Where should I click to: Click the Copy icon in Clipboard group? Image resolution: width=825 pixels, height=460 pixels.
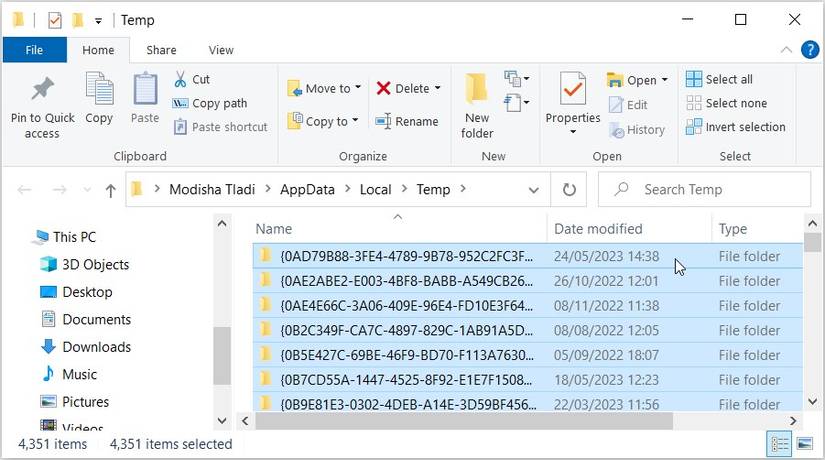[99, 88]
